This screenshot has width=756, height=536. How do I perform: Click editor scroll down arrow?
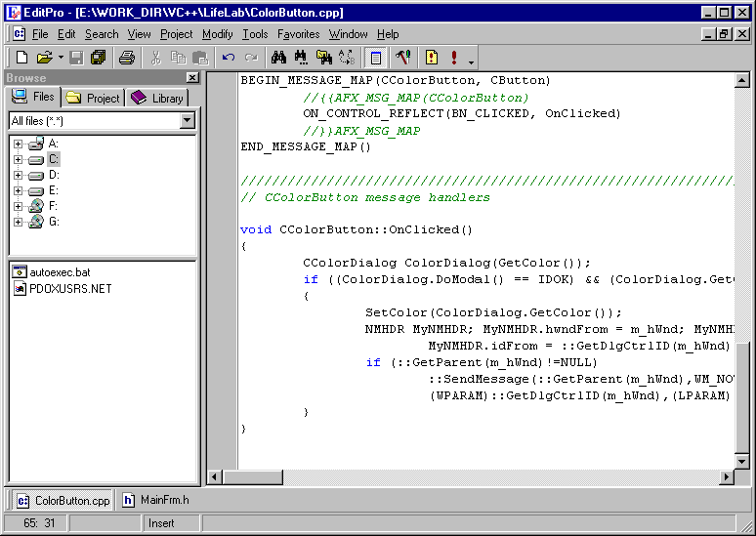pos(742,461)
